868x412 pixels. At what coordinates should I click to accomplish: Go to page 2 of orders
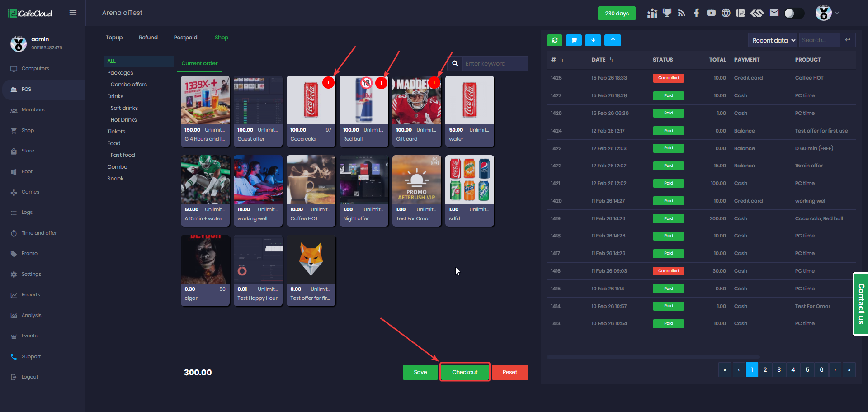765,370
